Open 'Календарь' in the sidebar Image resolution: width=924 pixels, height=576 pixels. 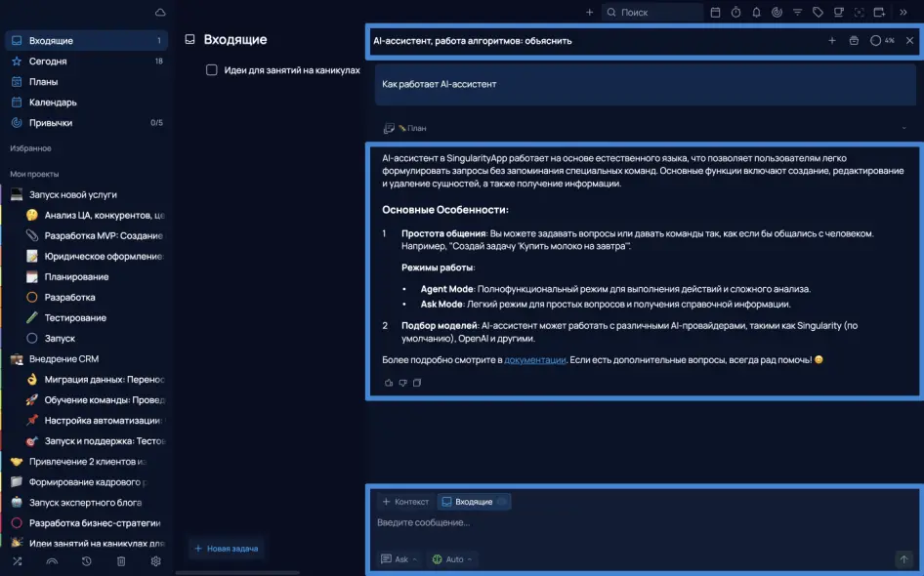click(x=53, y=103)
